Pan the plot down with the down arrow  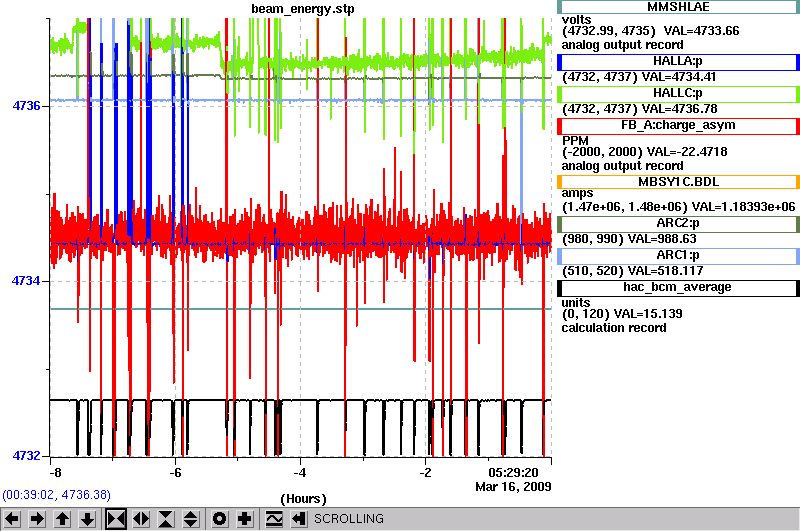click(88, 519)
